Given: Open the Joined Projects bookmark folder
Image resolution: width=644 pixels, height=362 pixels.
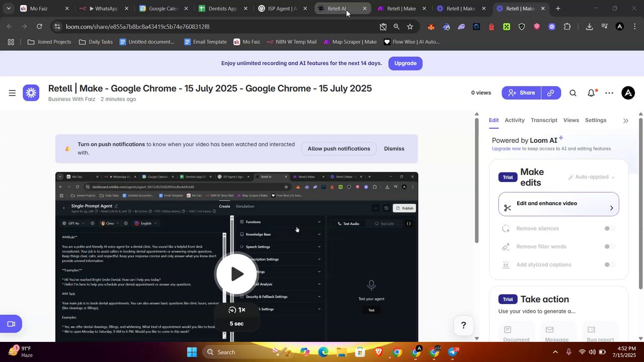Looking at the screenshot, I should pos(49,42).
